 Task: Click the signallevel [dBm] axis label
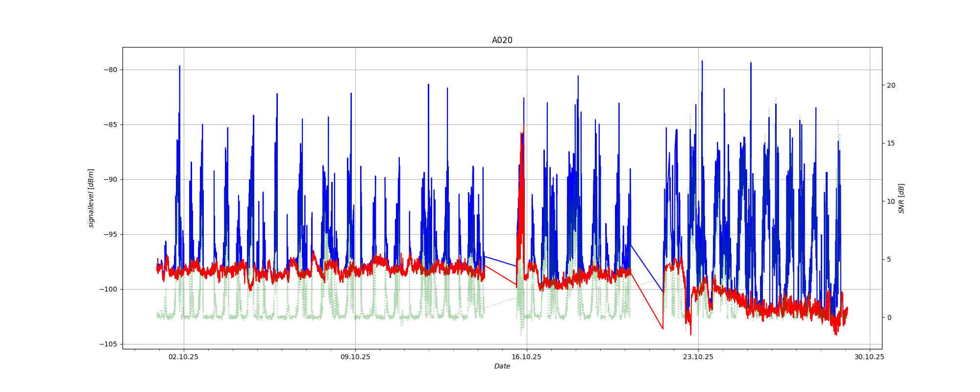click(91, 198)
